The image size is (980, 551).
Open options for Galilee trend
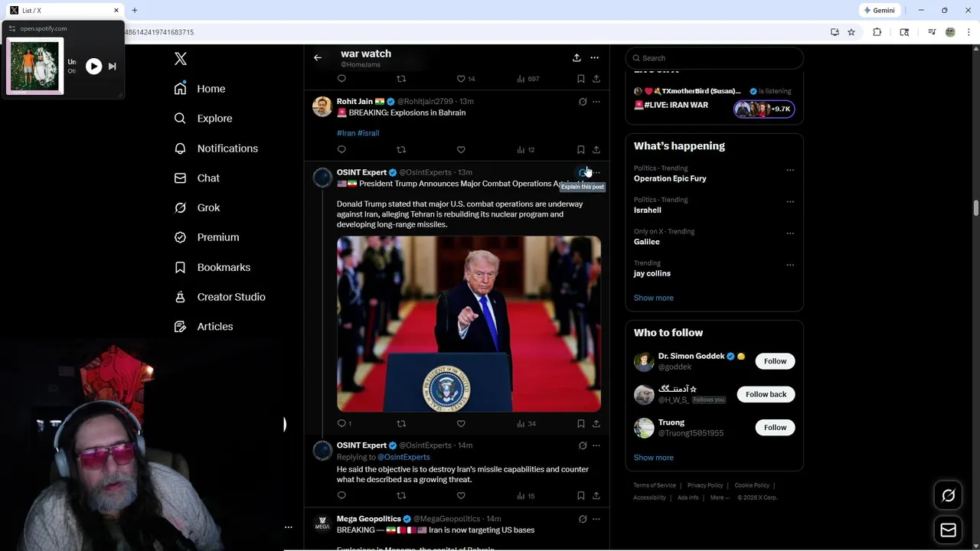(790, 233)
